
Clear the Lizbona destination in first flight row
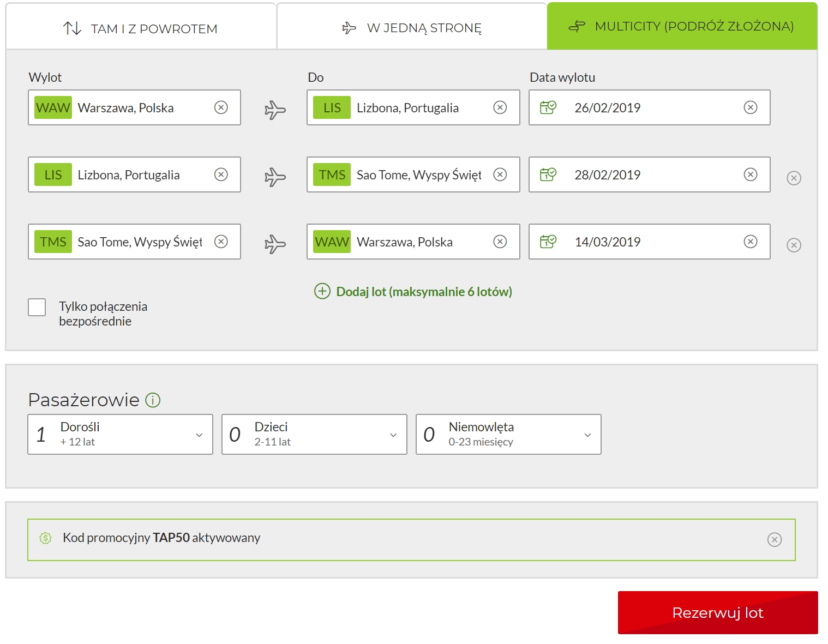point(500,107)
